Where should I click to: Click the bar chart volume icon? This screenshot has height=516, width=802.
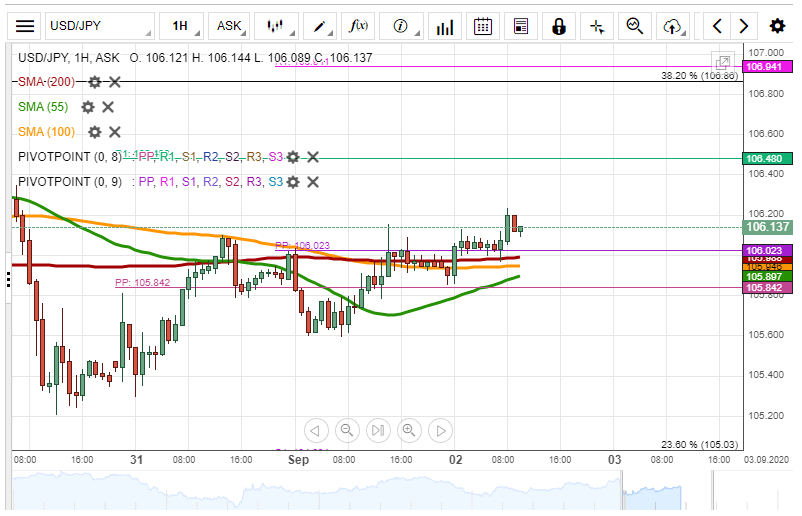click(445, 26)
